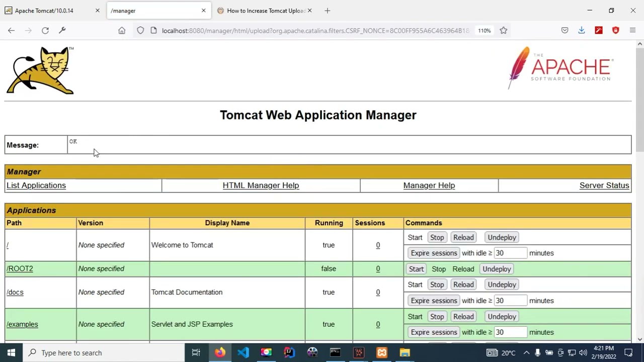Screen dimensions: 644x362
Task: Edit idle minutes for Servlet and JSP Examples
Action: click(x=510, y=332)
